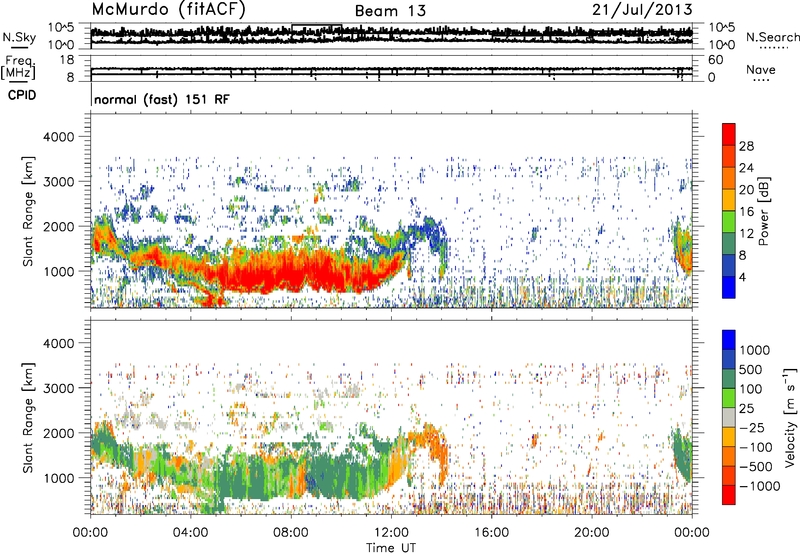
Task: Click the 'Power [dB]' colorbar label
Action: pyautogui.click(x=764, y=211)
